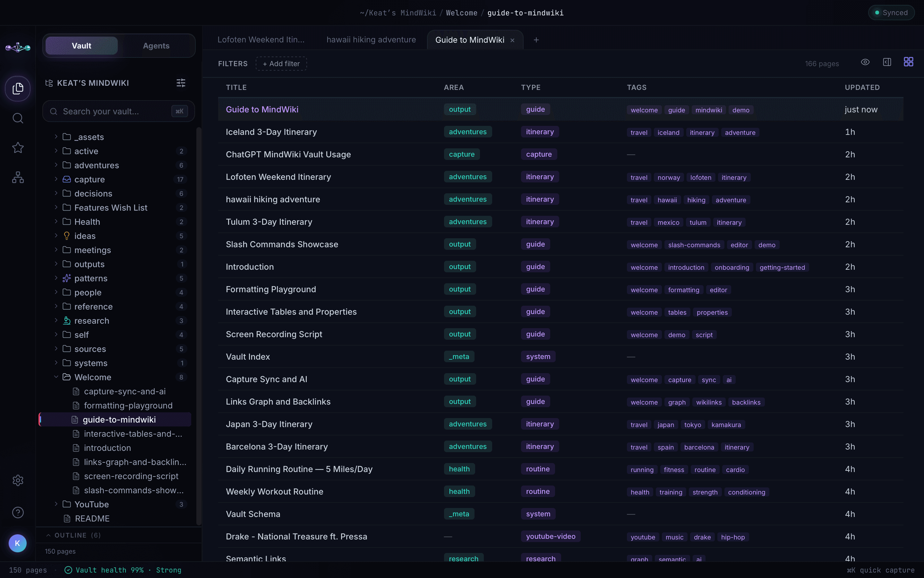Click the Vault health checkmark icon
This screenshot has width=924, height=578.
[x=68, y=570]
